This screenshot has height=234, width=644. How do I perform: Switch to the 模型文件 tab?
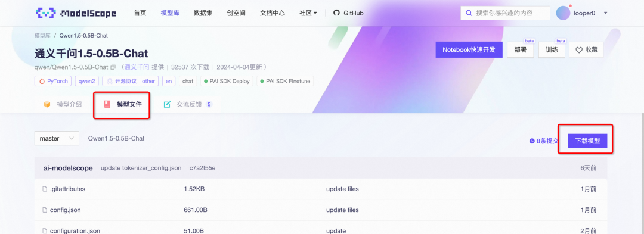[122, 105]
